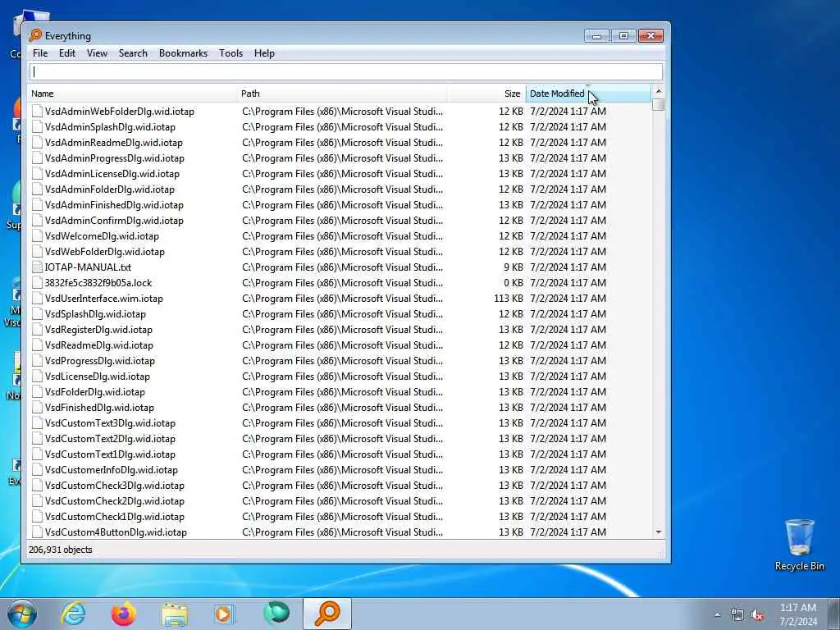The width and height of the screenshot is (840, 630).
Task: Launch Internet Explorer from taskbar
Action: coord(73,614)
